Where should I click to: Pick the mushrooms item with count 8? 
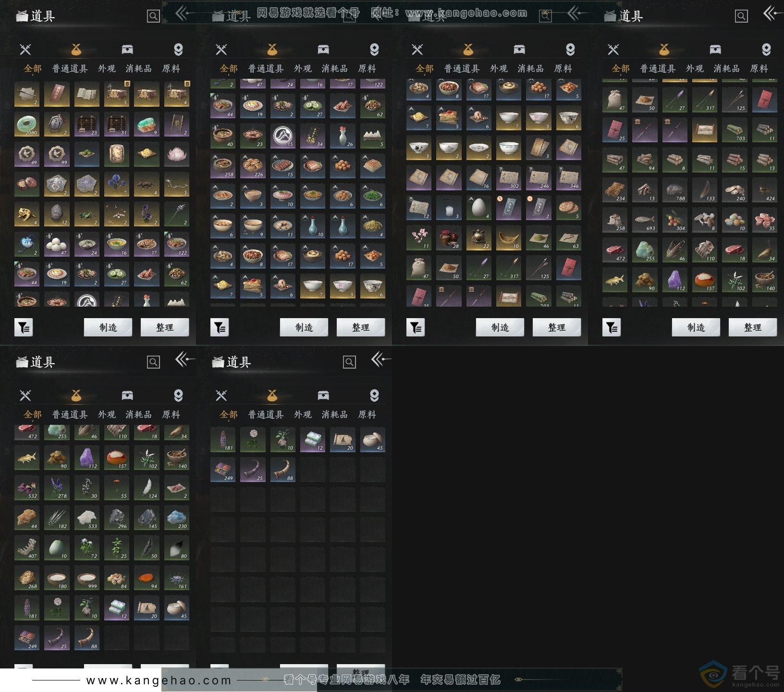[x=704, y=220]
